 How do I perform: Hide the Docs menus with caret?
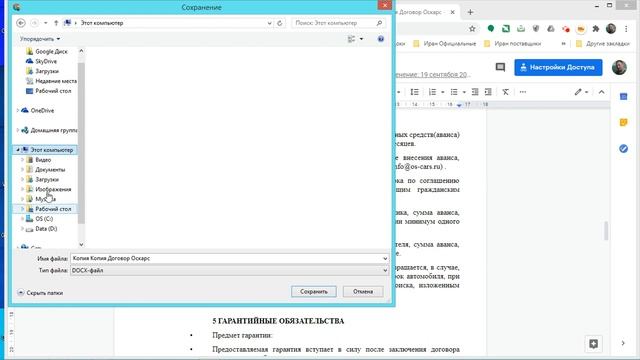601,92
